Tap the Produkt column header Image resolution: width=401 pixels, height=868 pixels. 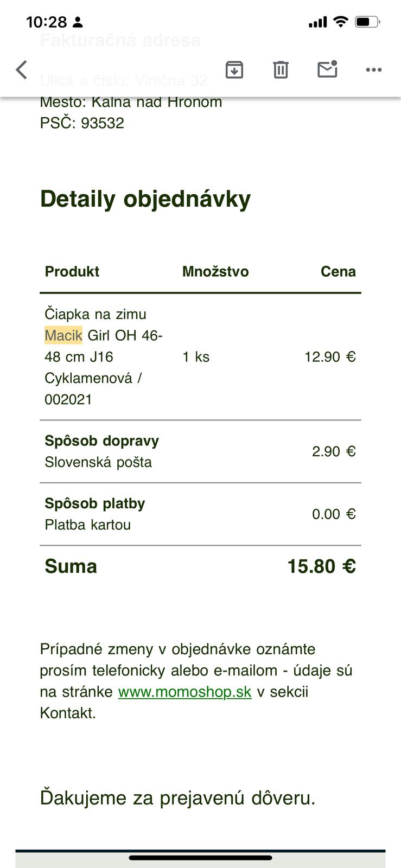(x=72, y=272)
